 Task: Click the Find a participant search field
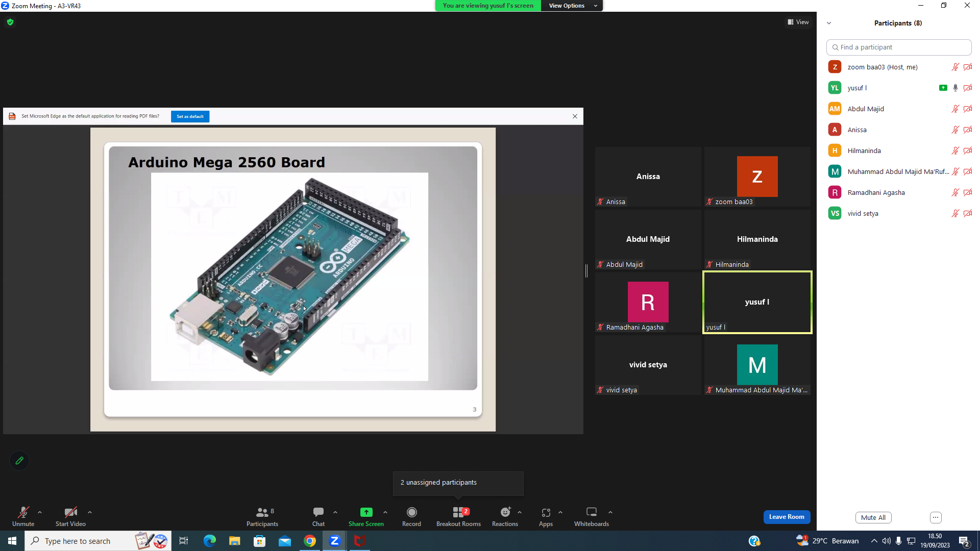click(899, 47)
